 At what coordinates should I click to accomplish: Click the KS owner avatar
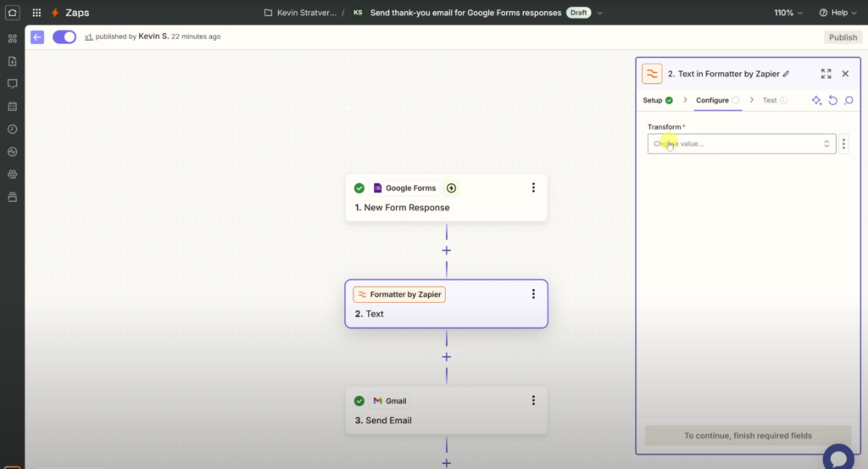click(x=359, y=12)
